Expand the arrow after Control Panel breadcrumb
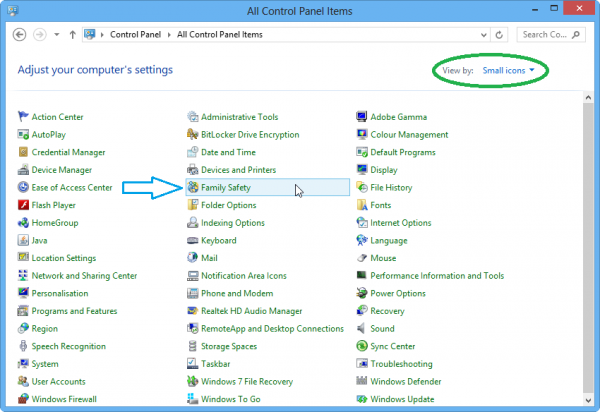 coord(169,35)
